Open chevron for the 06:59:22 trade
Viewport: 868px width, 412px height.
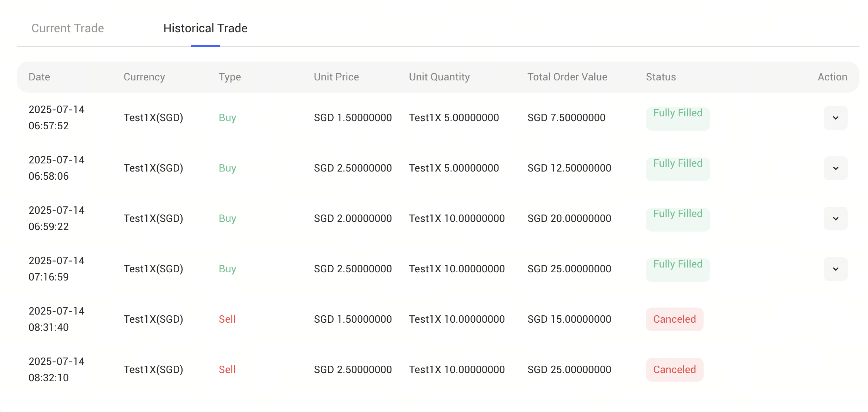tap(835, 219)
